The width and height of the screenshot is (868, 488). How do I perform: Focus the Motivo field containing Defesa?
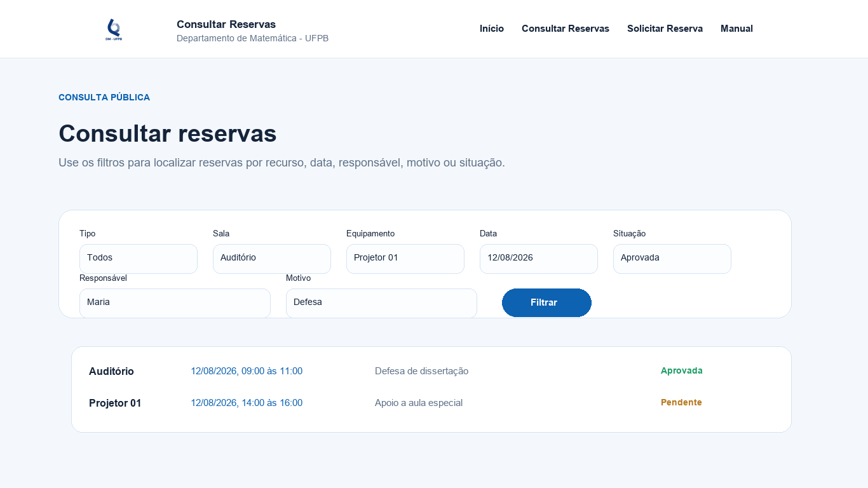(381, 303)
